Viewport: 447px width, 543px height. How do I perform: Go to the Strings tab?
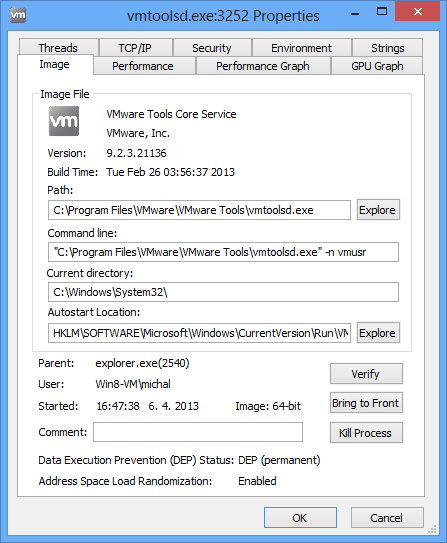[387, 47]
